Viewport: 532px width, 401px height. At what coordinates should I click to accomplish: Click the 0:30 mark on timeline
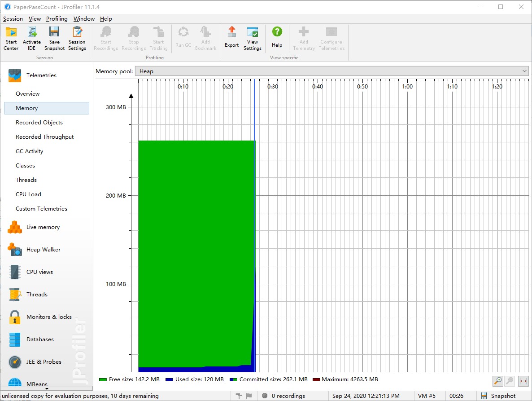click(x=273, y=87)
